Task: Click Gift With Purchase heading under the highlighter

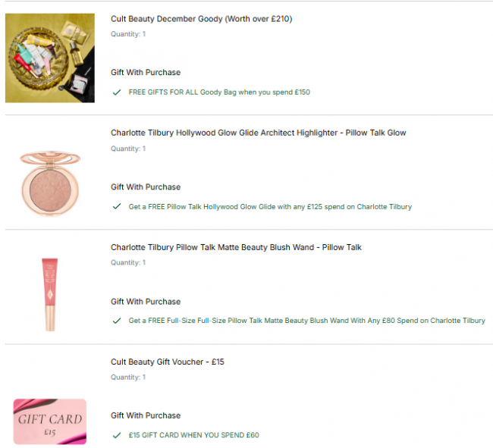Action: [x=146, y=187]
